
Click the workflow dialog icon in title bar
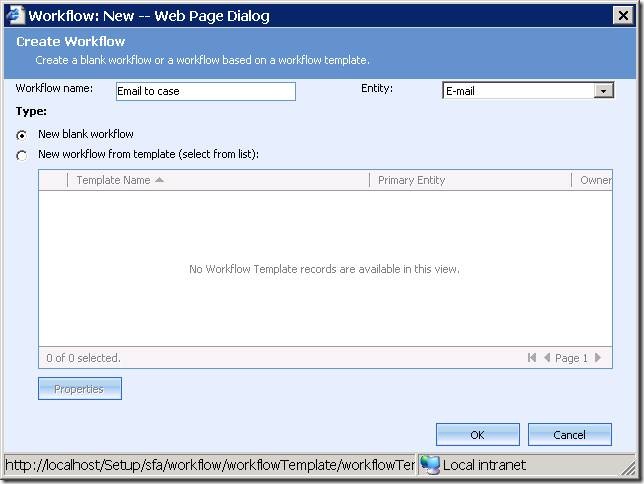[15, 15]
